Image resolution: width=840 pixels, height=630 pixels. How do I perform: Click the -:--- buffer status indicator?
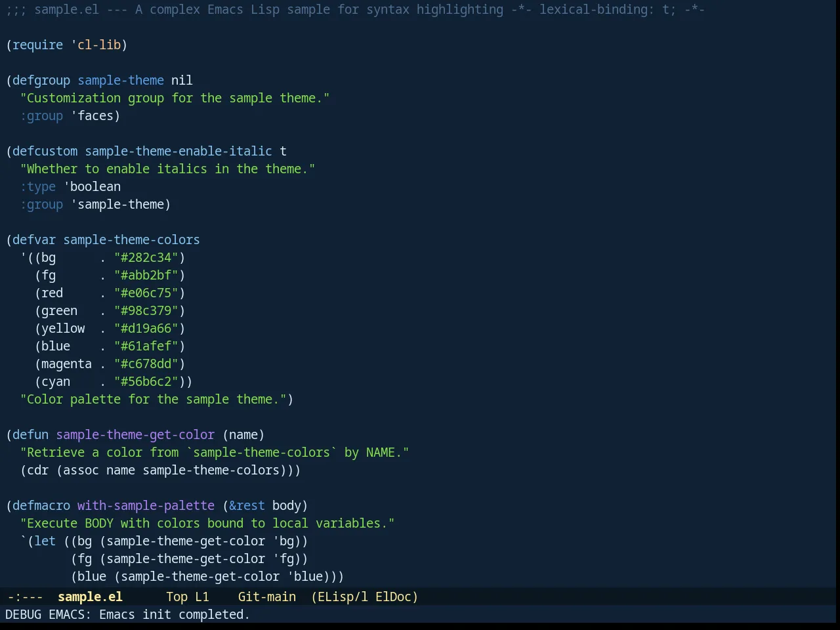point(25,597)
